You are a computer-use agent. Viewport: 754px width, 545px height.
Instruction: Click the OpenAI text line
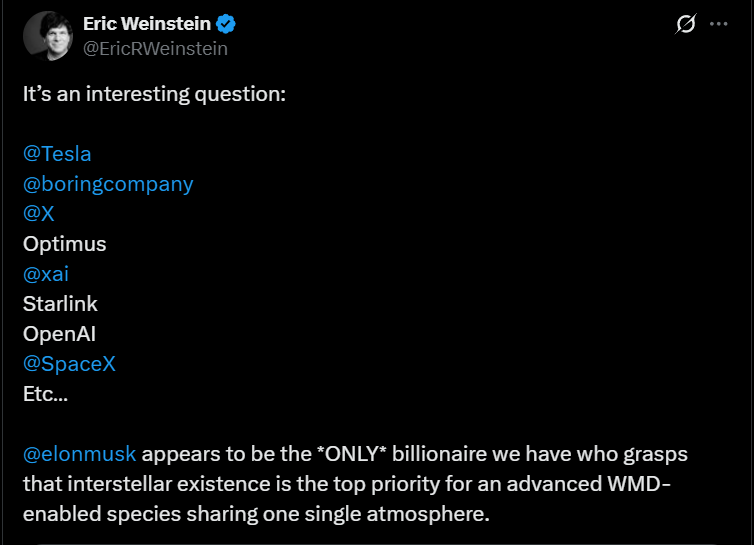(x=59, y=334)
